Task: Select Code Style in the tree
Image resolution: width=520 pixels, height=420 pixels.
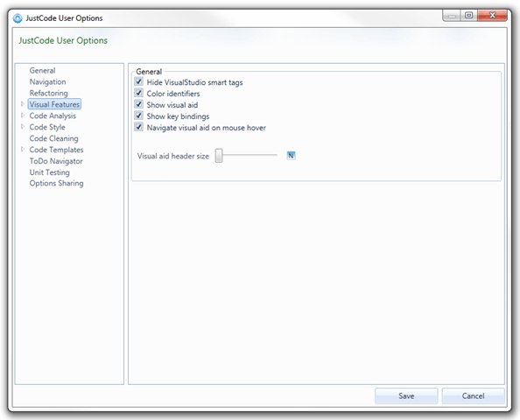Action: coord(47,127)
